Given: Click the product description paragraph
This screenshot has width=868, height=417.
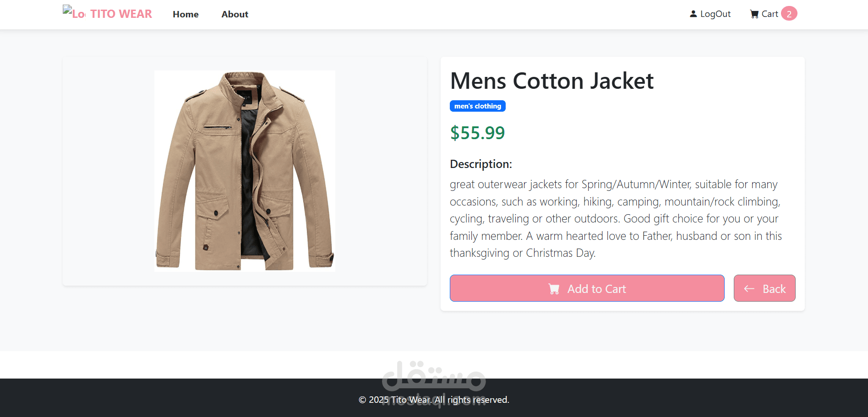Looking at the screenshot, I should point(615,218).
